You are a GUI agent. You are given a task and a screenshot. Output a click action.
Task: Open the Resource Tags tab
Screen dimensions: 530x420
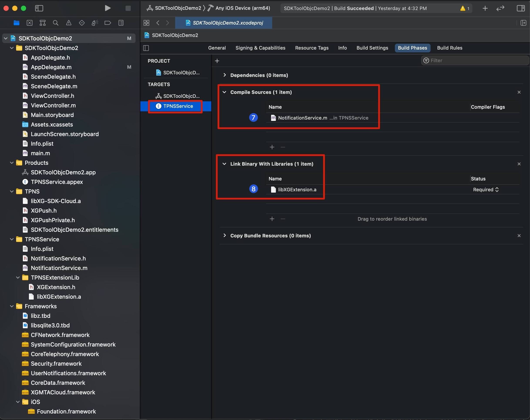click(312, 48)
